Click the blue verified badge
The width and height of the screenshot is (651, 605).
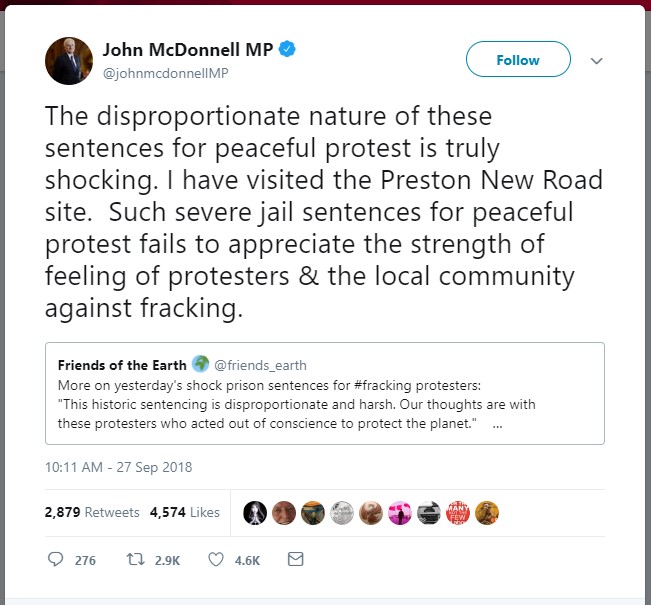(x=287, y=49)
